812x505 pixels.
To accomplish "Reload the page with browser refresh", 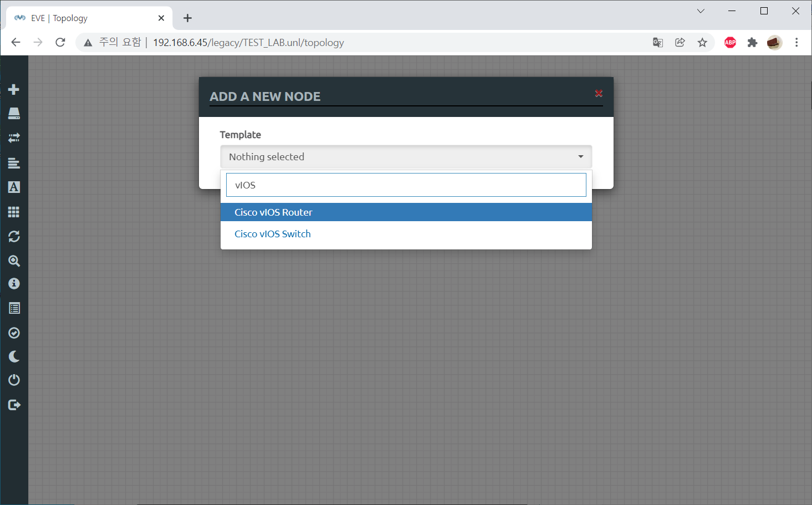I will point(60,43).
